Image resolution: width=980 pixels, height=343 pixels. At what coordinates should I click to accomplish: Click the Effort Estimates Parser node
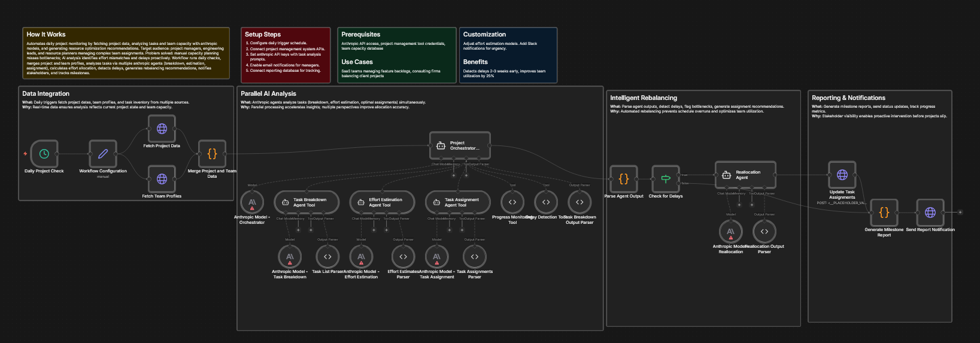403,257
